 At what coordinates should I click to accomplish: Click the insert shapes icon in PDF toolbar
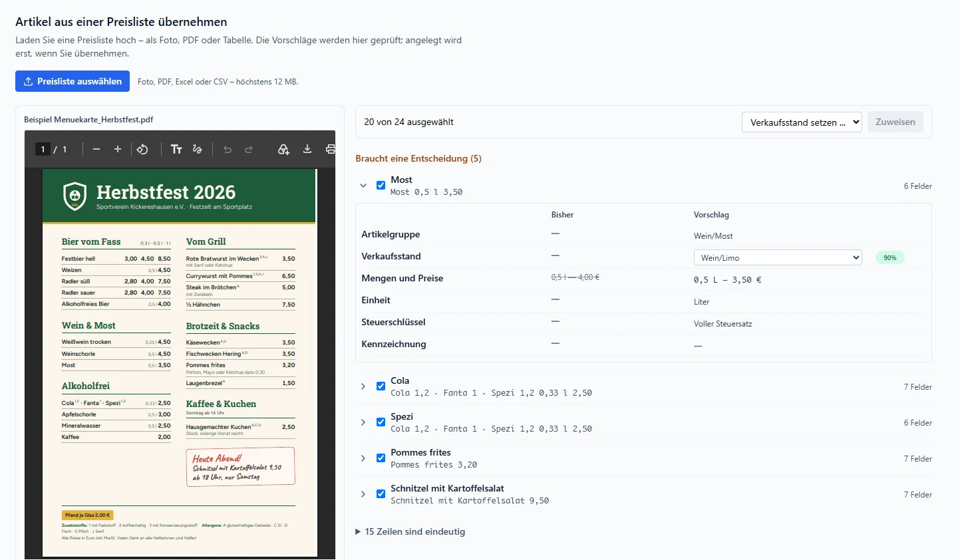(x=284, y=149)
